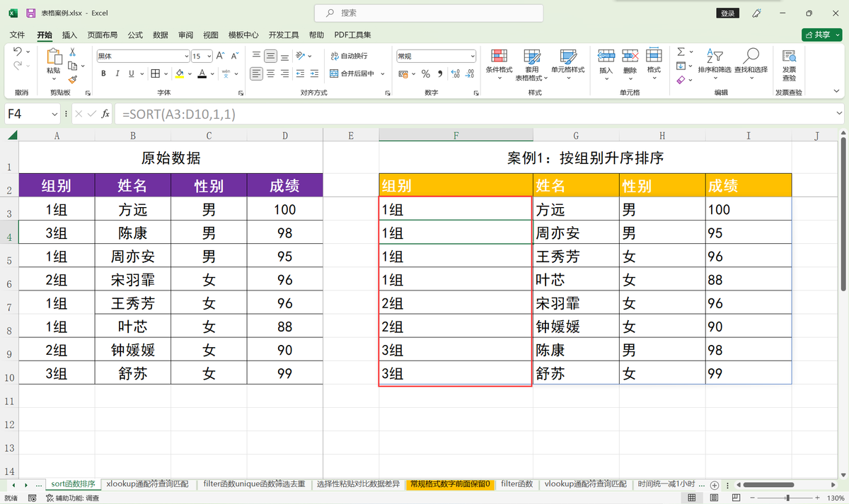
Task: Click the cell borders icon
Action: (x=156, y=74)
